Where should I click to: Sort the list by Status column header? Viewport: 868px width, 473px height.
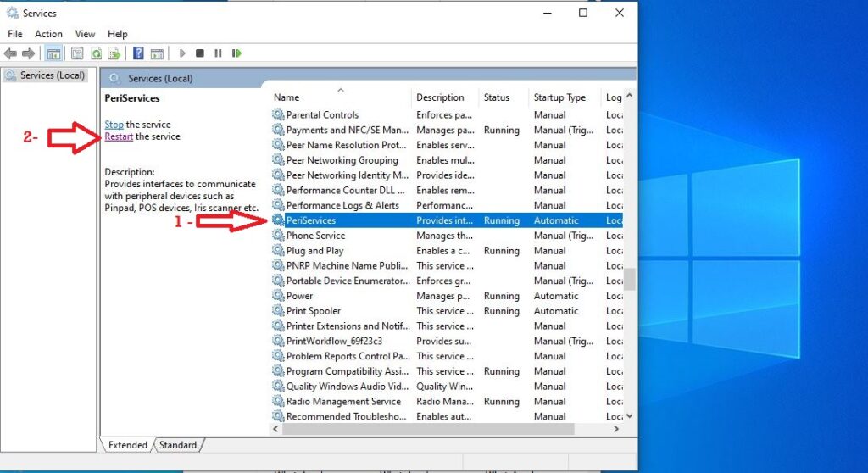(x=497, y=97)
